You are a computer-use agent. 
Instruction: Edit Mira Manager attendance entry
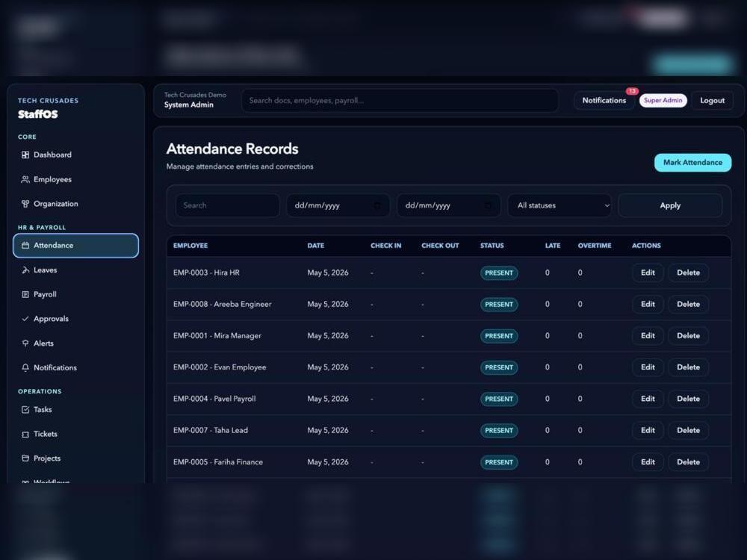(x=648, y=336)
